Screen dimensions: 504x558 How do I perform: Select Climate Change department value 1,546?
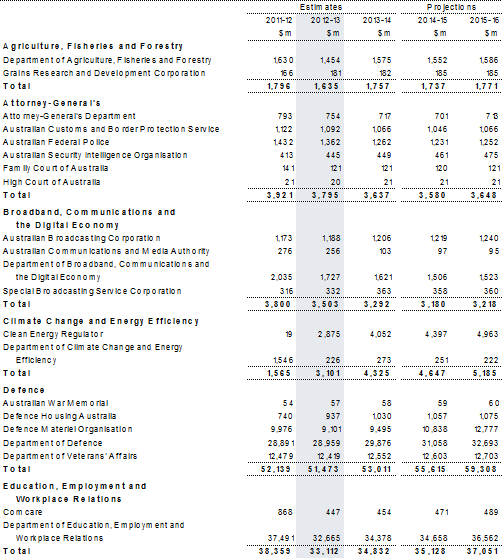pos(283,360)
